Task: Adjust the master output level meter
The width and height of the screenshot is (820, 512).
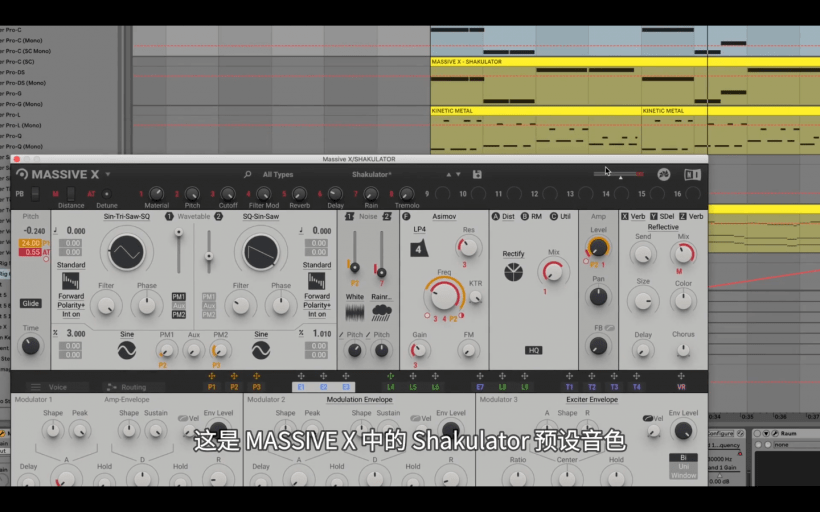Action: 619,174
